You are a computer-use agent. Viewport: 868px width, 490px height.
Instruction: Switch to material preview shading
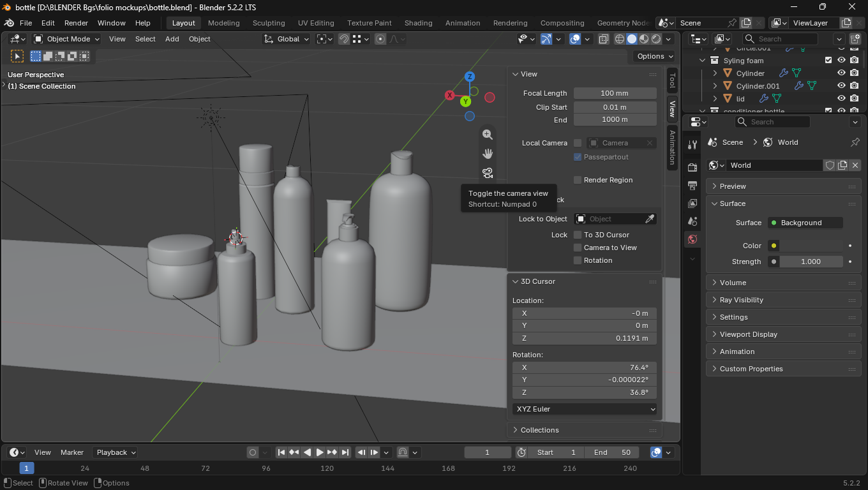pos(644,39)
